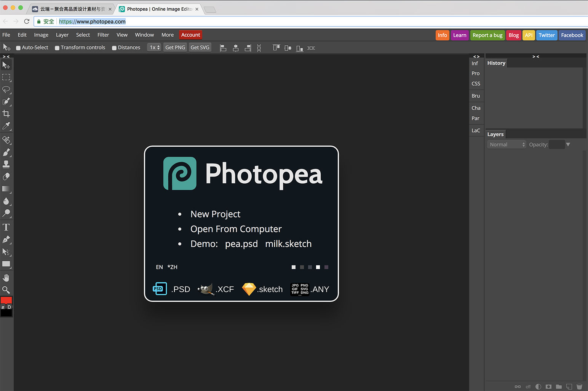Open the Edit menu
Image resolution: width=588 pixels, height=391 pixels.
[x=22, y=35]
